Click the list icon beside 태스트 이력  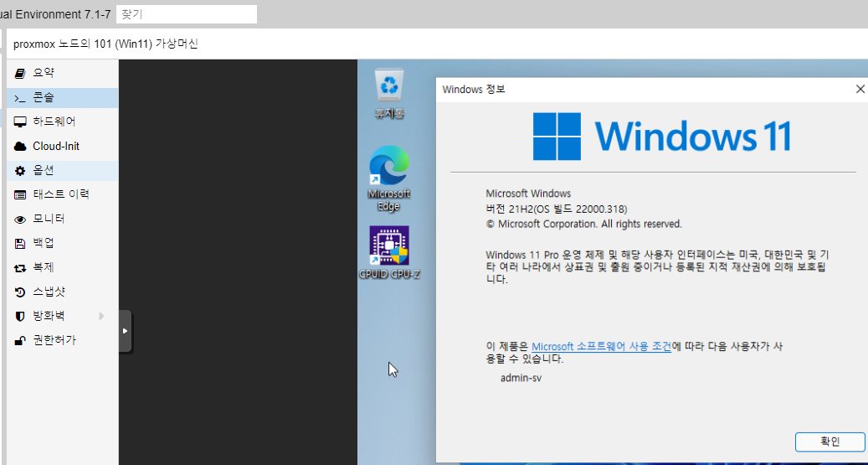pos(20,194)
